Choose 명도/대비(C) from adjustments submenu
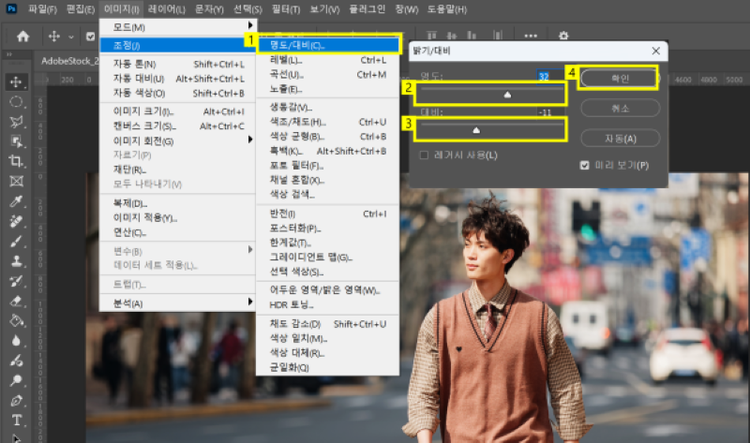 (x=328, y=45)
